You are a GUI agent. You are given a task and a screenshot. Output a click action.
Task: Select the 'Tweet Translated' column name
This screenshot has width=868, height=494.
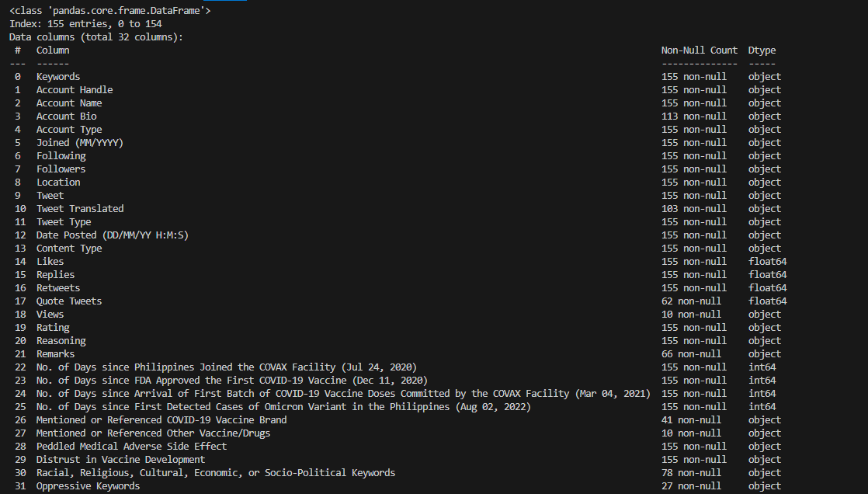click(80, 209)
